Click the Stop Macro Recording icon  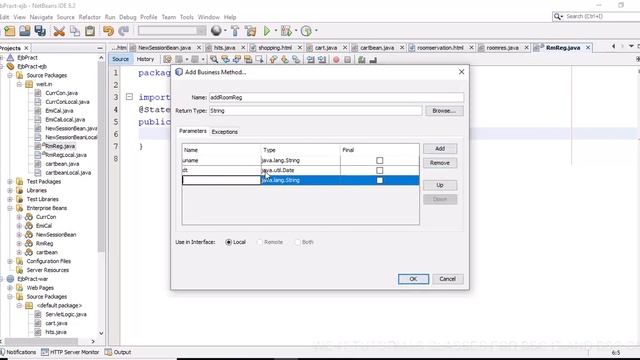click(x=347, y=60)
